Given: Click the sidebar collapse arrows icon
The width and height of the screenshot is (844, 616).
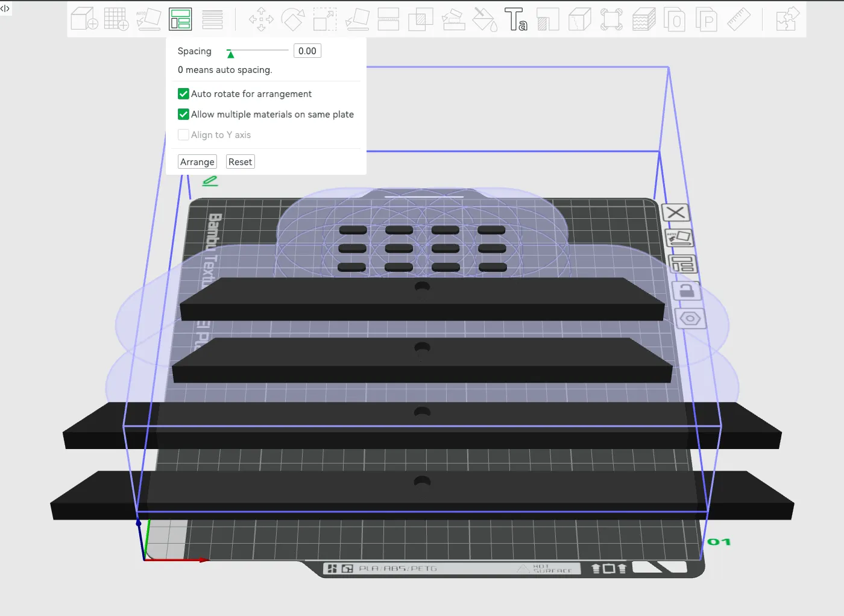Looking at the screenshot, I should point(5,8).
